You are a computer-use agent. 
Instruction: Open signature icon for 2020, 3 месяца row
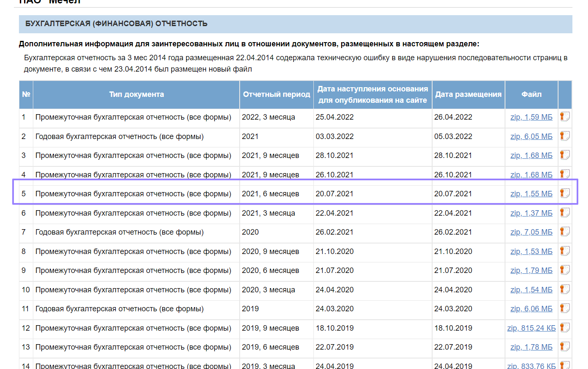pos(565,289)
